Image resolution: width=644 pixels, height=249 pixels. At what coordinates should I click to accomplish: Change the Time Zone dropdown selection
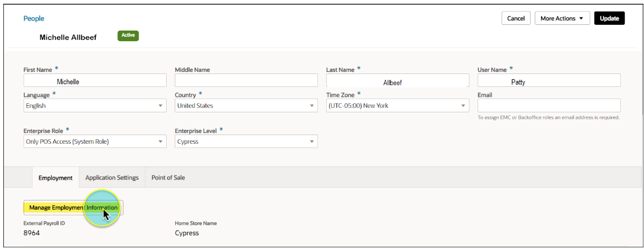click(x=397, y=106)
